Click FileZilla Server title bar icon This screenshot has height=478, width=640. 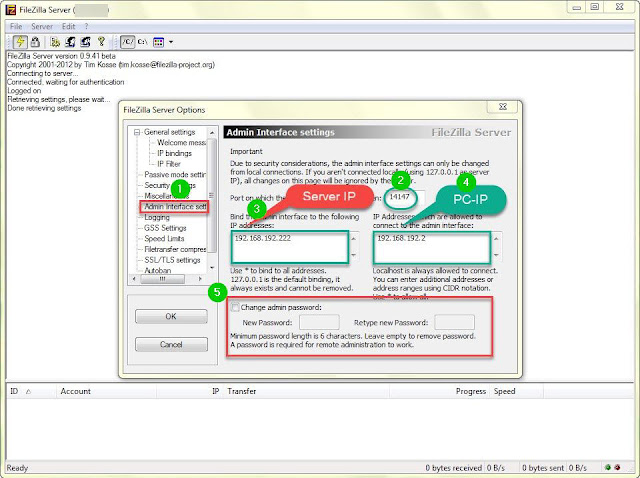coord(11,10)
